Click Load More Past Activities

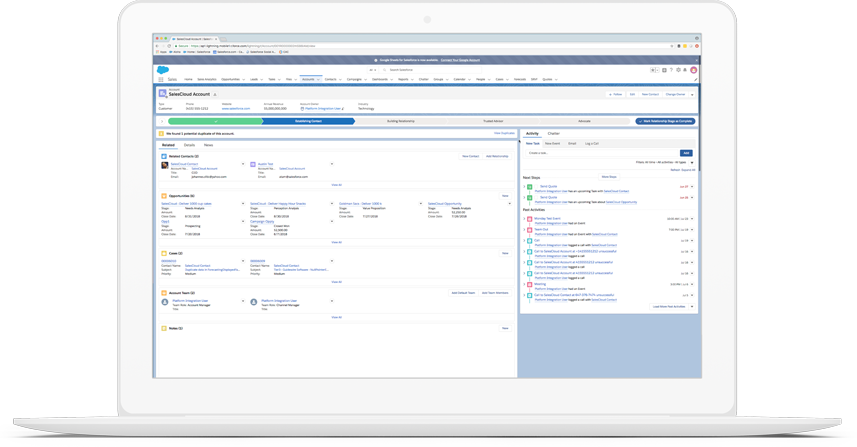click(x=669, y=307)
